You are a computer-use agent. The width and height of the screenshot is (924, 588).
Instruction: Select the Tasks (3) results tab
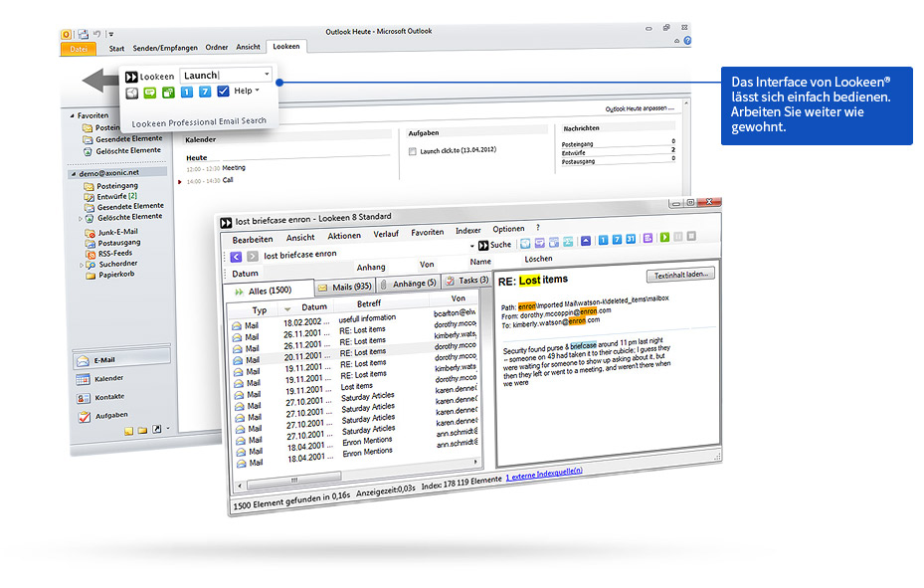466,281
